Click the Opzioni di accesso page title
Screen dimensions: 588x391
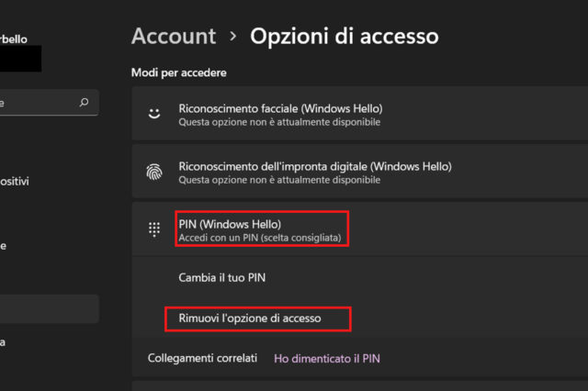345,37
